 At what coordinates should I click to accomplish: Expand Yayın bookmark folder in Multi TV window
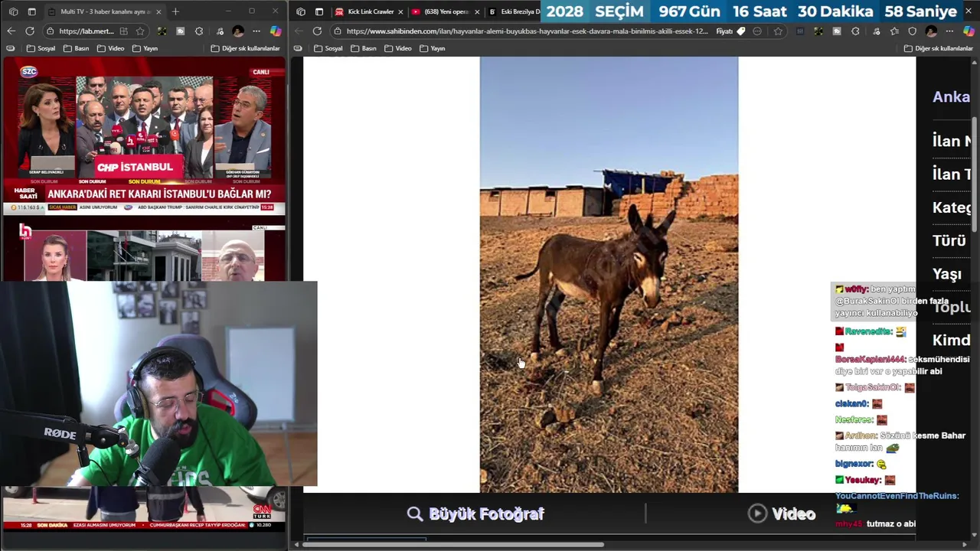pos(145,48)
